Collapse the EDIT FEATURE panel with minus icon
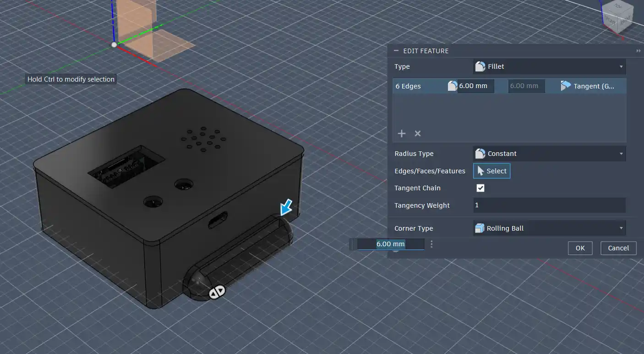The height and width of the screenshot is (354, 644). pos(396,51)
